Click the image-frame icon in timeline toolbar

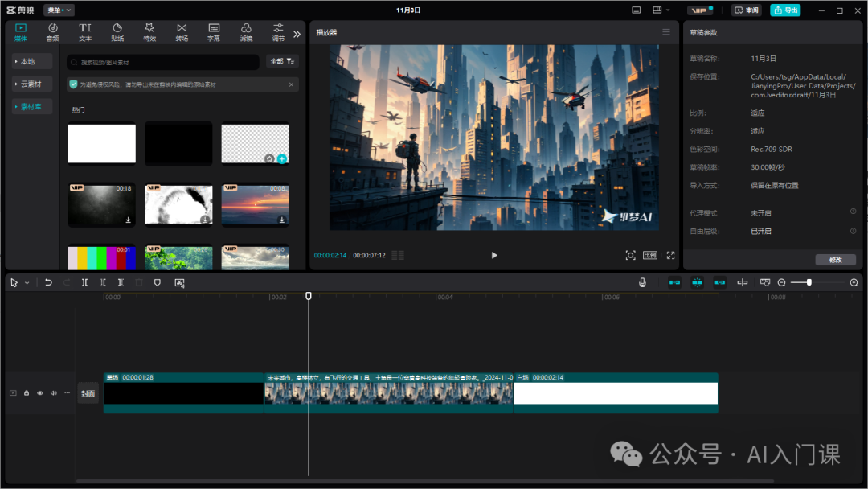coord(179,282)
